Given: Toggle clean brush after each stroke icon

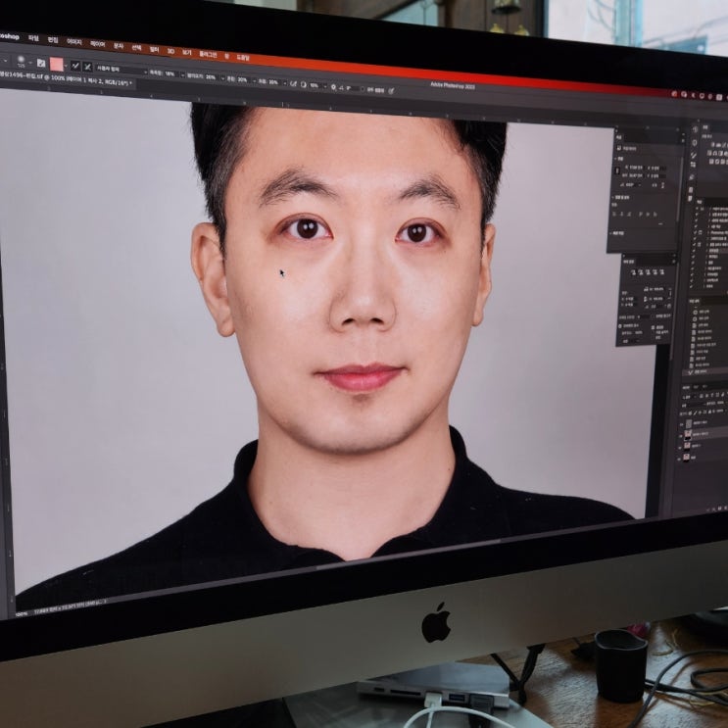Looking at the screenshot, I should [87, 67].
